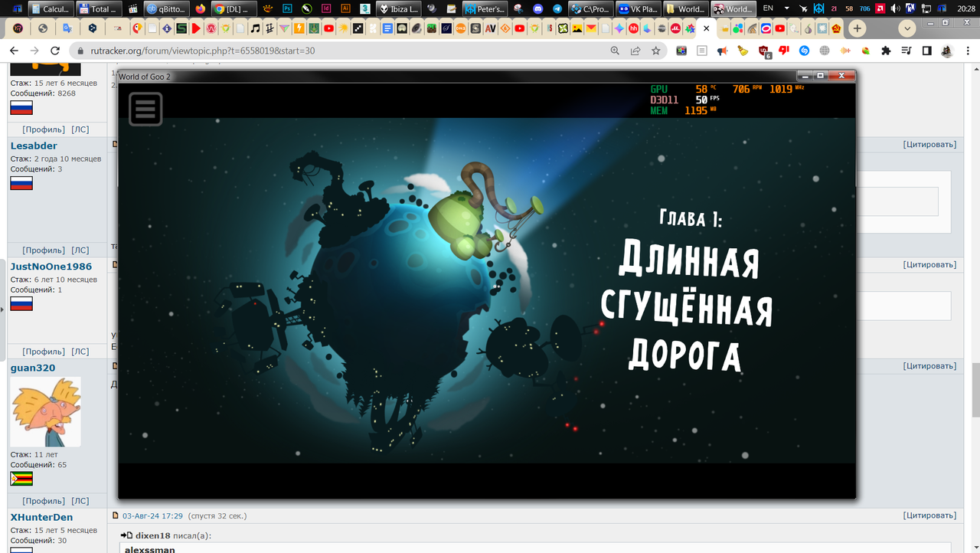
Task: Open Chrome media controls icon
Action: [906, 51]
